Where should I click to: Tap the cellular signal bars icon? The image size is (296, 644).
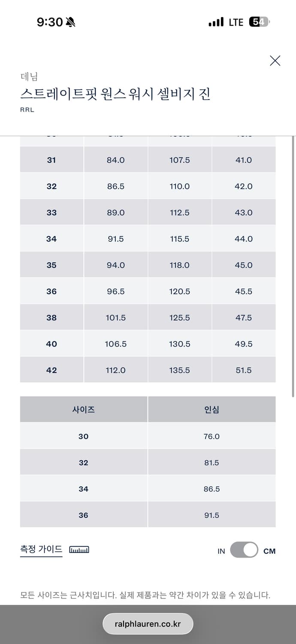pyautogui.click(x=216, y=22)
